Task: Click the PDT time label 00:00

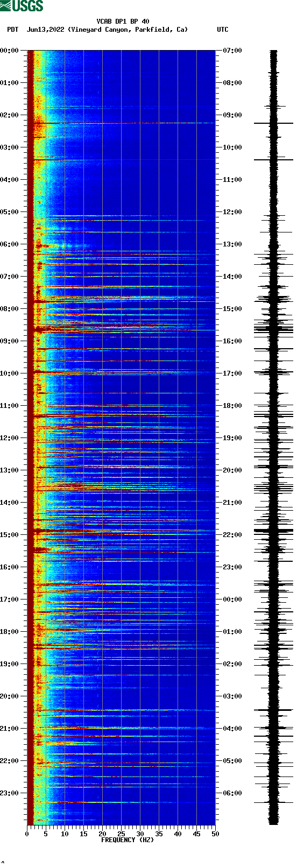Action: coord(10,51)
